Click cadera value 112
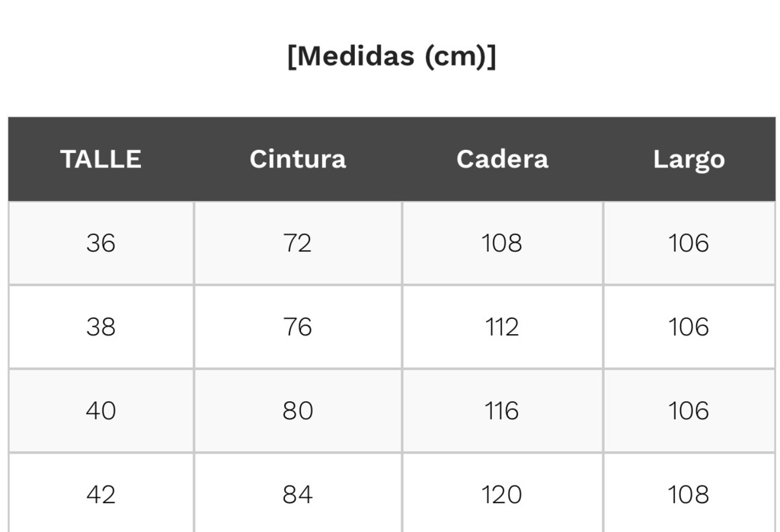Screen dimensions: 780x532 click(502, 327)
